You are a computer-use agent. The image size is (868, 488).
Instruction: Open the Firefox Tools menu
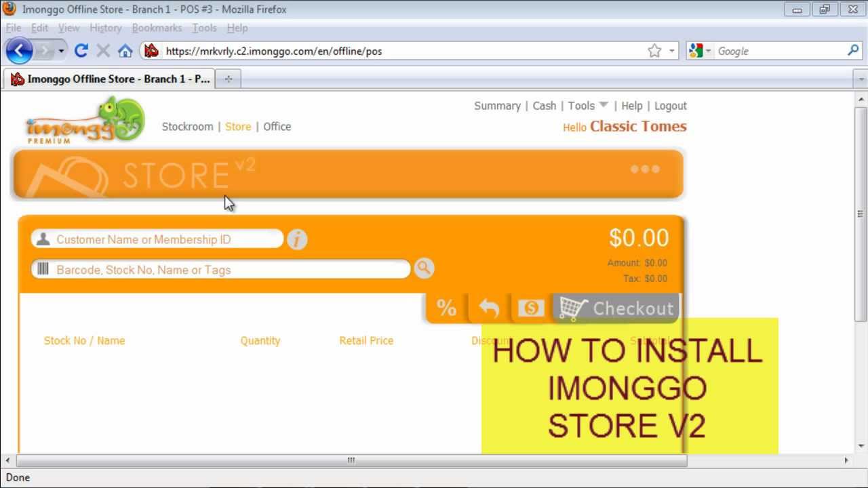click(x=204, y=28)
